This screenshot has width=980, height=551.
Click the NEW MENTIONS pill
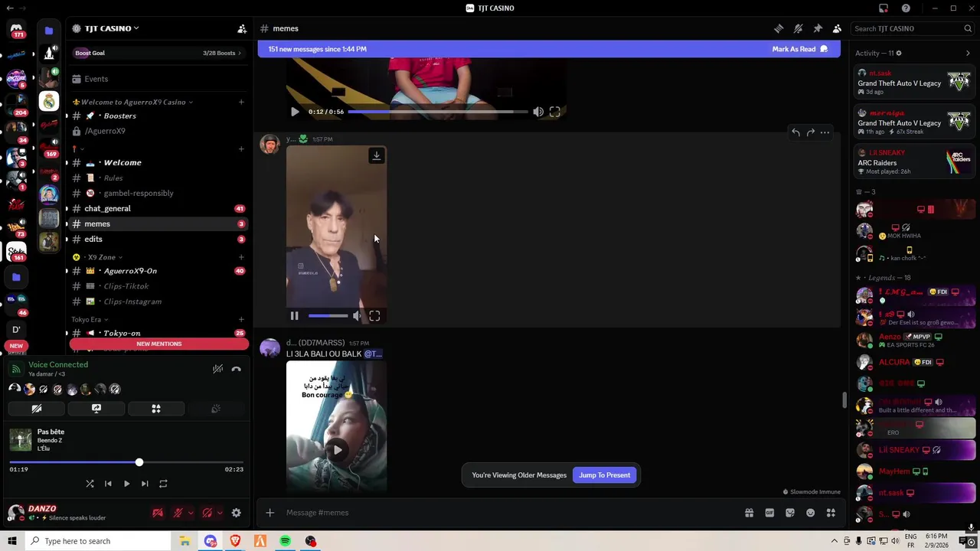159,344
